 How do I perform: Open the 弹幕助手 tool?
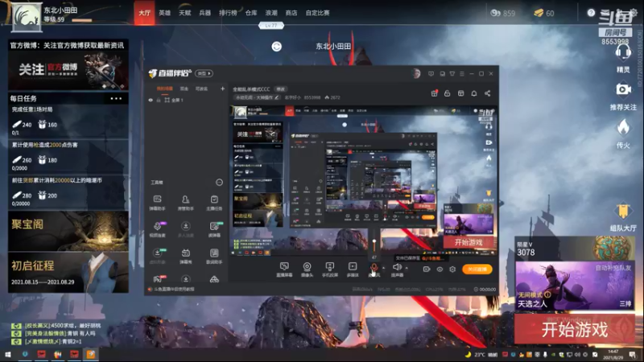click(157, 203)
